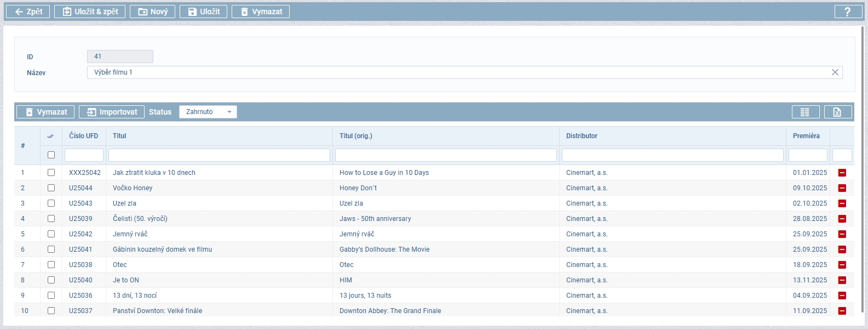Remove the Vočko Honey row via red icon
Viewport: 868px width, 329px height.
(x=842, y=188)
